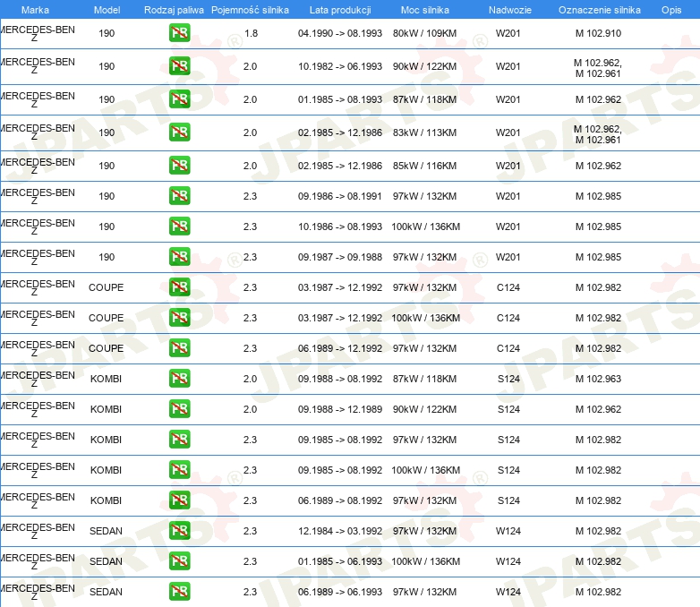700x607 pixels.
Task: Click the Oznaczenie silnika column header
Action: [x=600, y=10]
